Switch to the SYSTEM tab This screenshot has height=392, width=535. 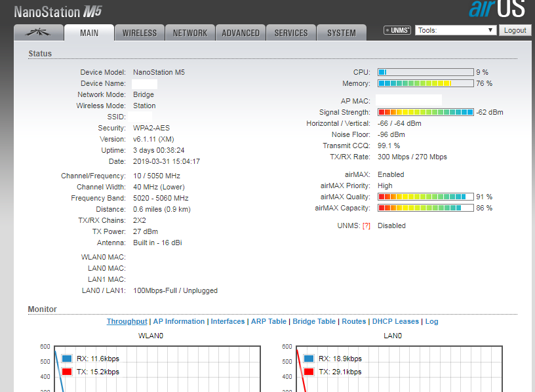[x=342, y=33]
